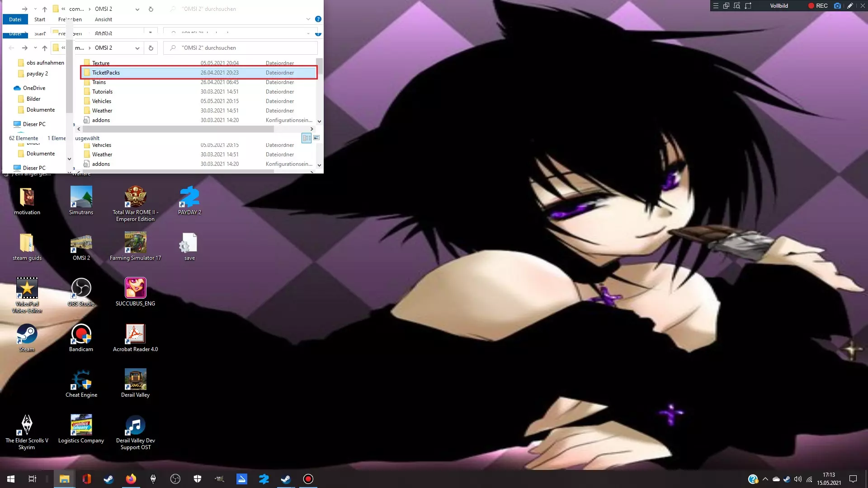868x488 pixels.
Task: Take a screenshot with the Bandicam camera icon
Action: 837,6
